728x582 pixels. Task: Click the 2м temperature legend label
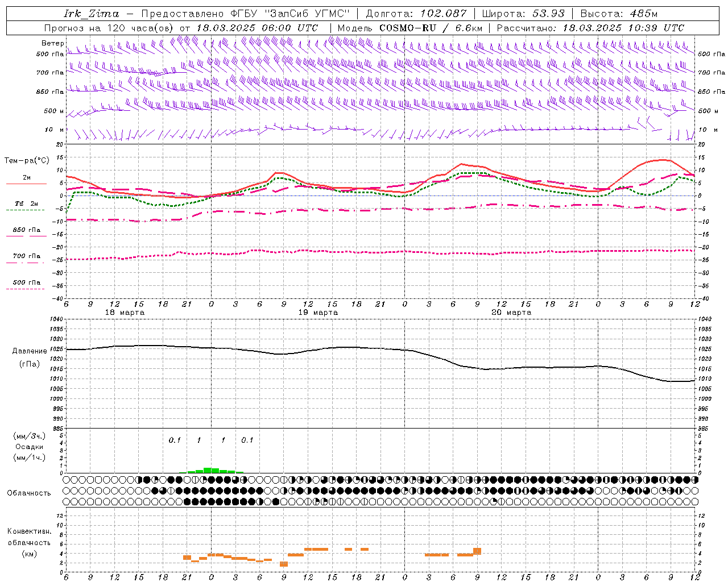coord(27,177)
